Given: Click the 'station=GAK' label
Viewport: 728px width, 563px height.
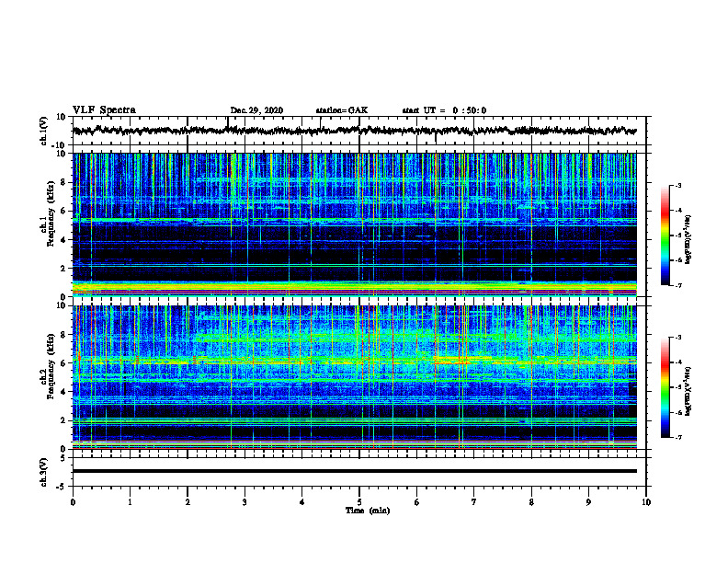Looking at the screenshot, I should (x=342, y=110).
